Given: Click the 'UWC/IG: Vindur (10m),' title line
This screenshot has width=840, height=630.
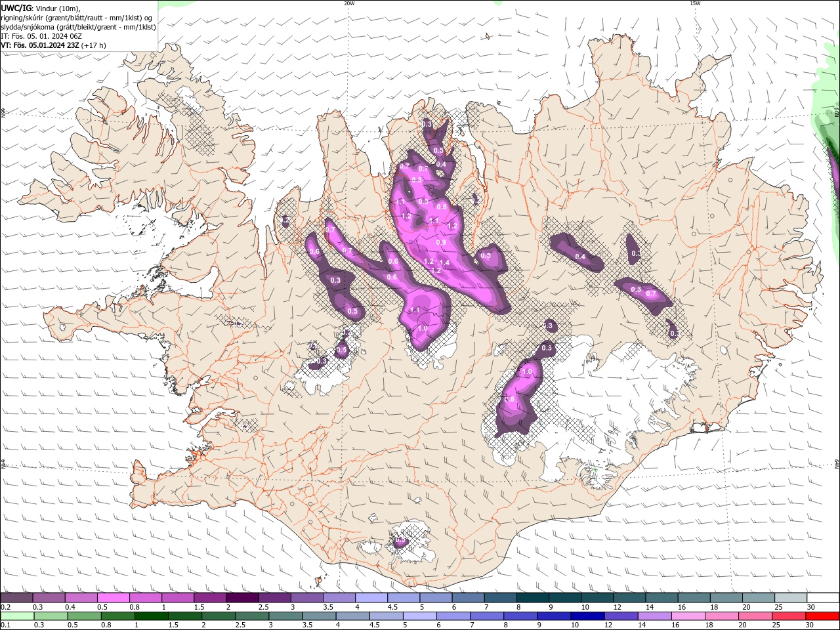Looking at the screenshot, I should [x=40, y=8].
